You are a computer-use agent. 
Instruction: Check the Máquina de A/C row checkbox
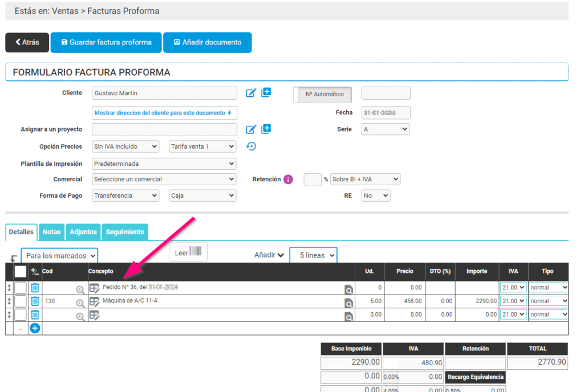[20, 301]
